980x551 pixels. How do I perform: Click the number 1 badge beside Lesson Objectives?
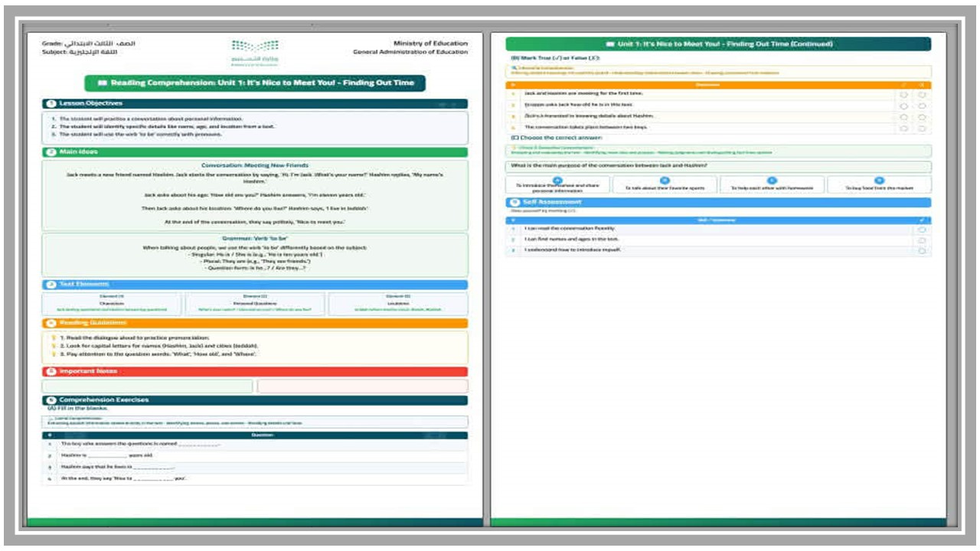51,103
